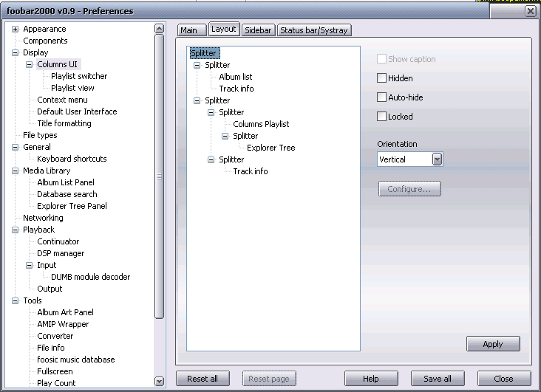The width and height of the screenshot is (541, 392).
Task: Toggle the Auto-hide checkbox
Action: click(x=381, y=97)
